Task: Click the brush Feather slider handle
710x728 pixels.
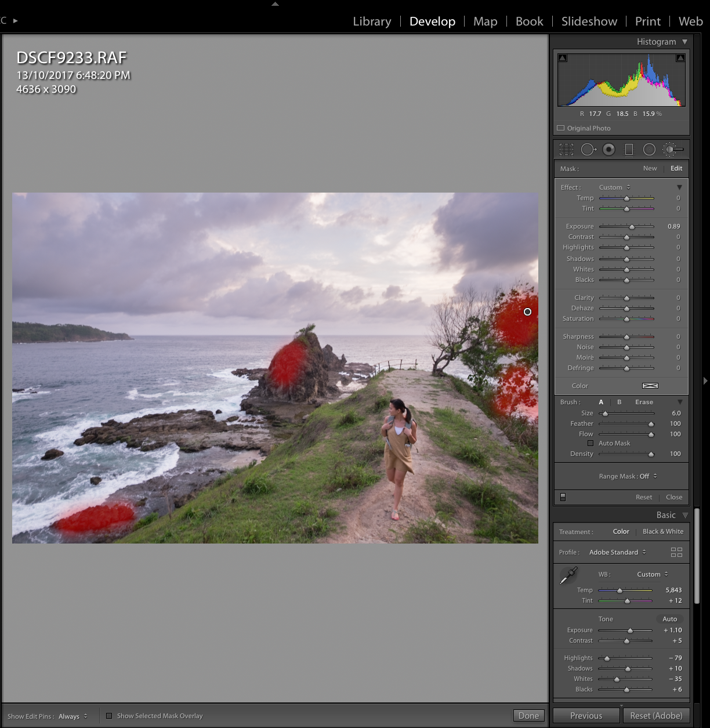Action: [651, 423]
